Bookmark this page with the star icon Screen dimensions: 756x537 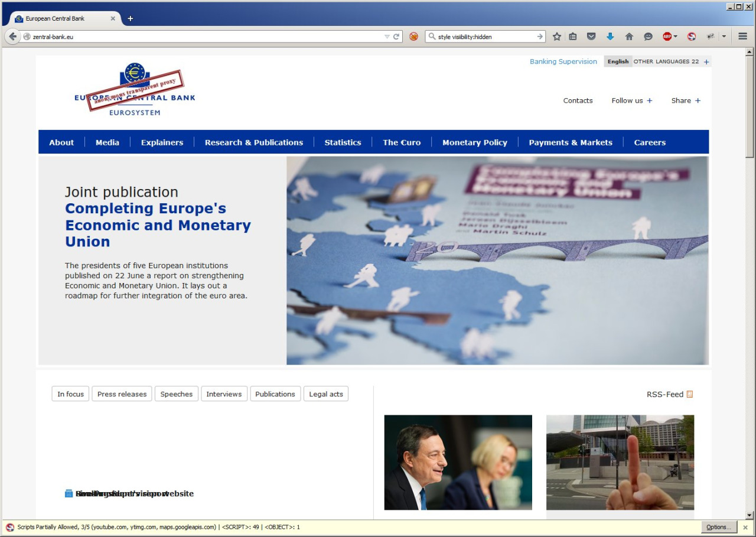click(556, 37)
